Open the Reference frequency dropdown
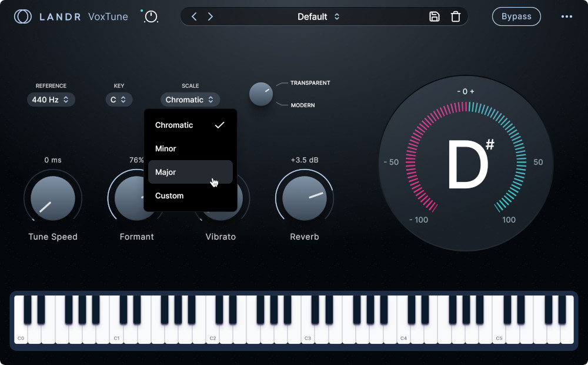 [51, 99]
